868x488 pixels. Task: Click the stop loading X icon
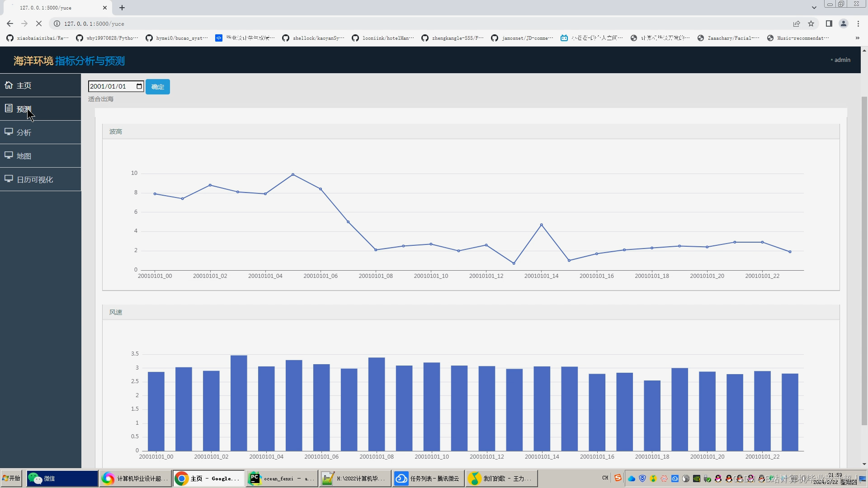coord(39,23)
